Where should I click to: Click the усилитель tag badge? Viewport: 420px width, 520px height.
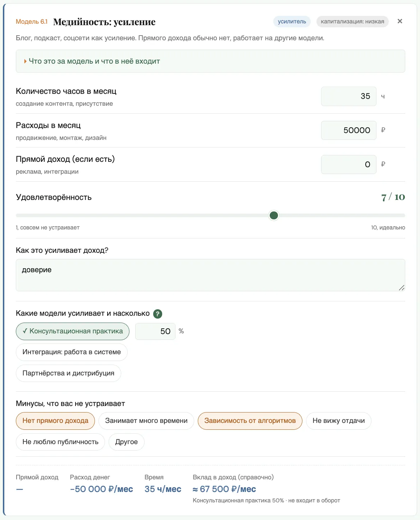pyautogui.click(x=292, y=22)
